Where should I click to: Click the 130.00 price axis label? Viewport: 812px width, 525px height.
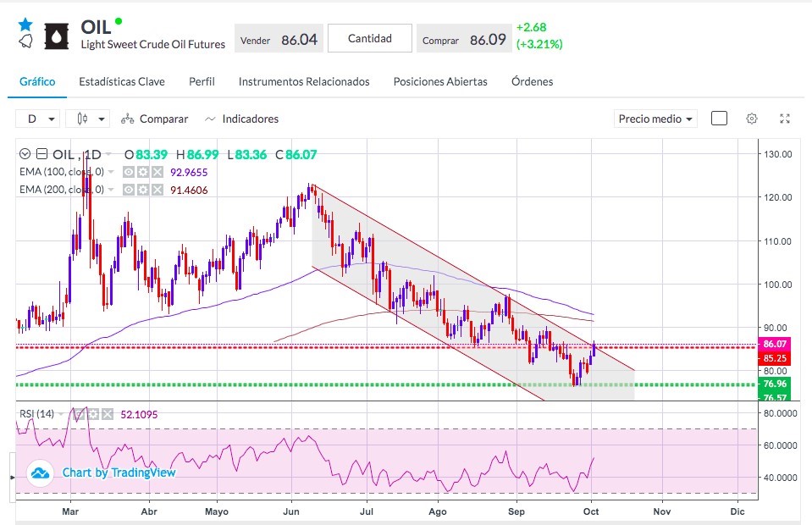[x=778, y=154]
